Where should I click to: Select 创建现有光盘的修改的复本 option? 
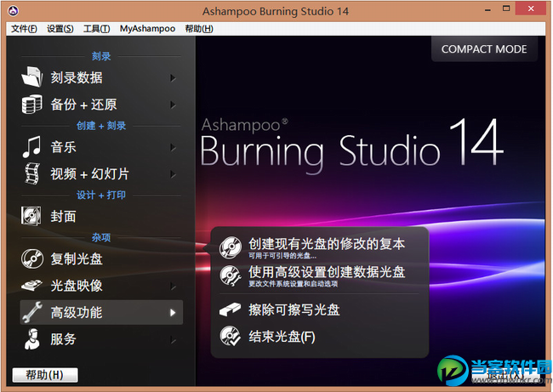point(327,243)
